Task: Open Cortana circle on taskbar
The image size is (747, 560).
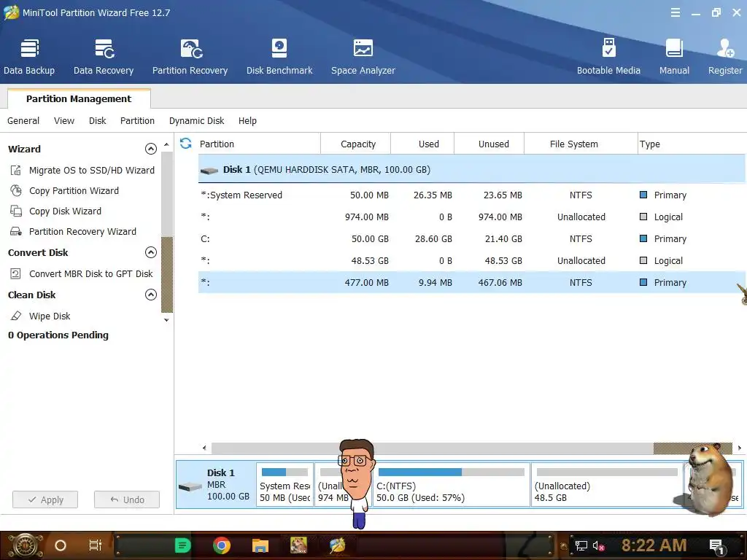Action: pos(61,545)
